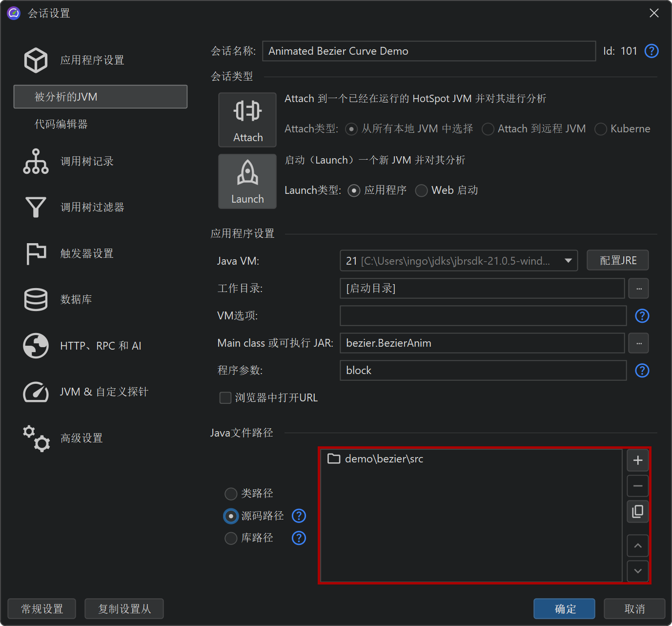672x626 pixels.
Task: Click into the 程序参数 field
Action: [x=483, y=371]
